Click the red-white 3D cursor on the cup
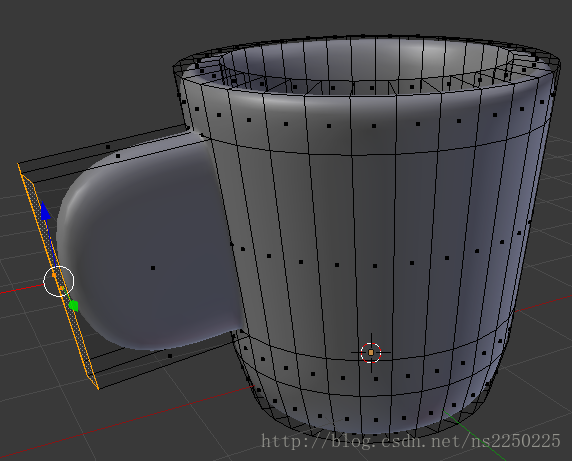The image size is (572, 461). click(371, 353)
